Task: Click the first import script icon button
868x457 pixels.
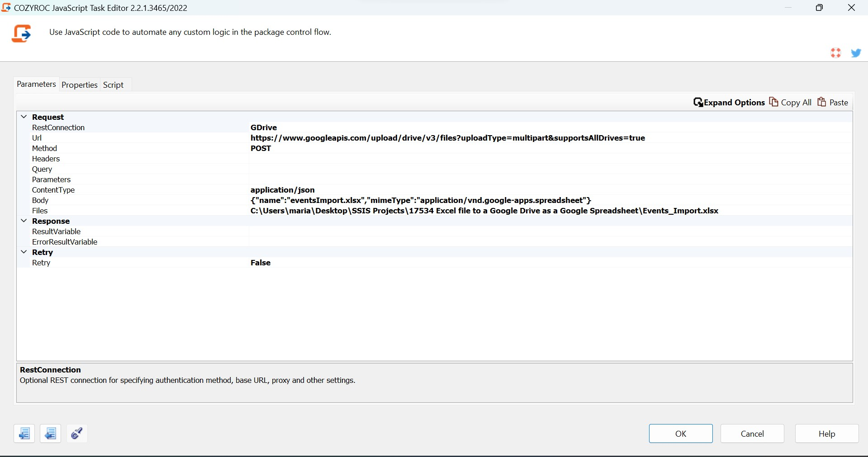Action: point(24,433)
